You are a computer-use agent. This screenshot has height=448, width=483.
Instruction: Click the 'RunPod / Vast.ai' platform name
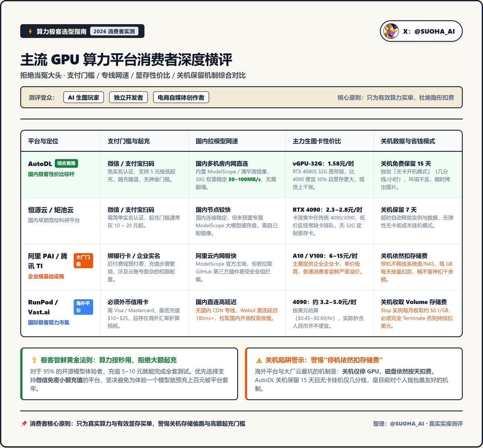tap(43, 307)
